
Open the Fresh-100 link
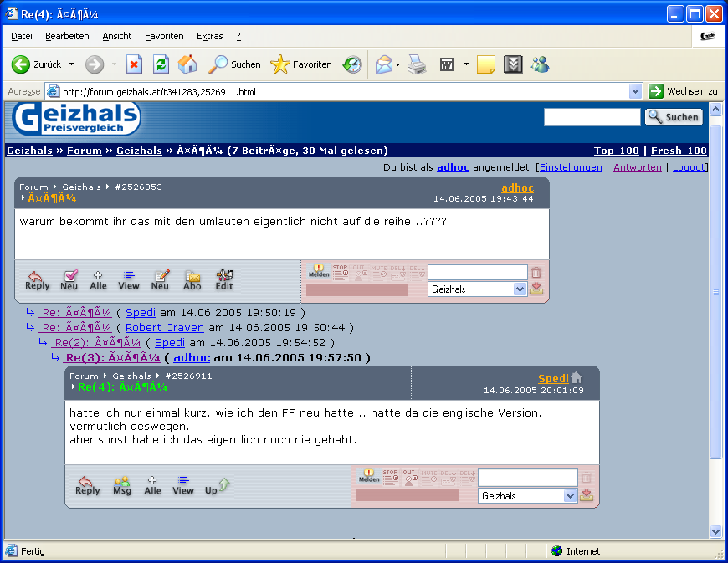pyautogui.click(x=679, y=151)
